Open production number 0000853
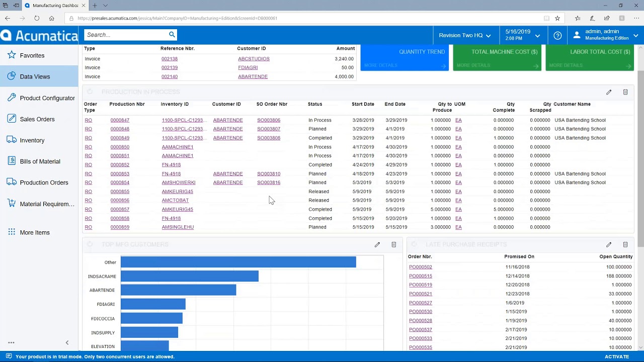644x362 pixels. point(120,174)
